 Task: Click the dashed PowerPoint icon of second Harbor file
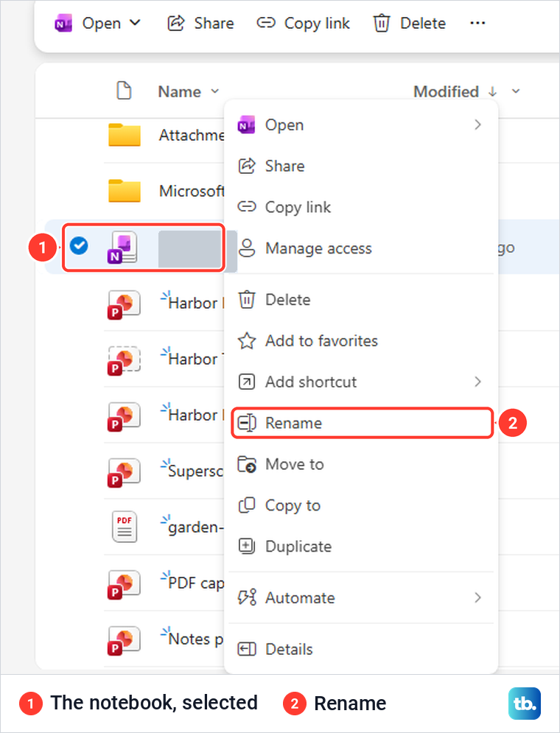(x=124, y=361)
